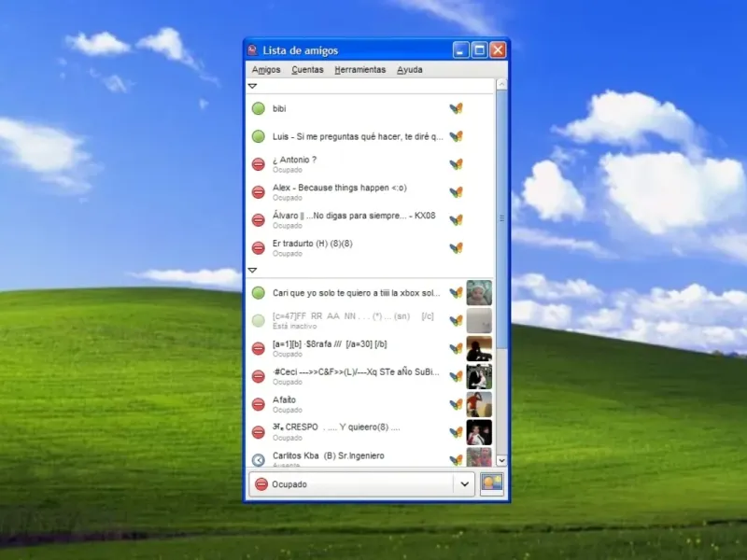
Task: Click the MSN butterfly icon in Cari's row
Action: [456, 293]
